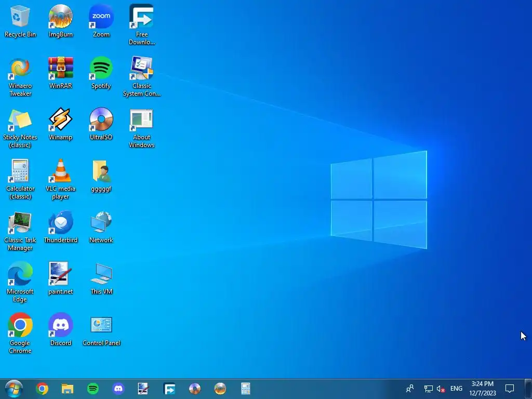Select Sticky Notes (classic) desktop icon
The height and width of the screenshot is (399, 532).
point(20,128)
